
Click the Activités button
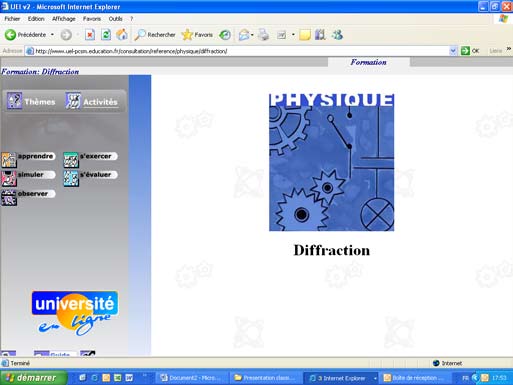tap(91, 101)
